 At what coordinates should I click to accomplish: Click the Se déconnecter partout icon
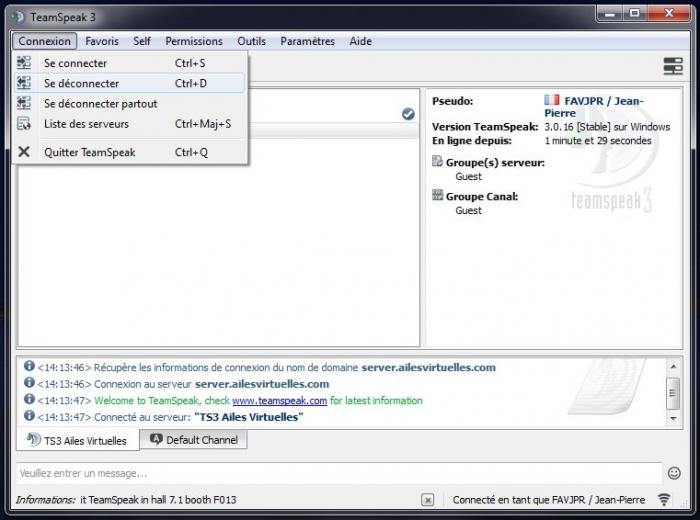point(24,103)
